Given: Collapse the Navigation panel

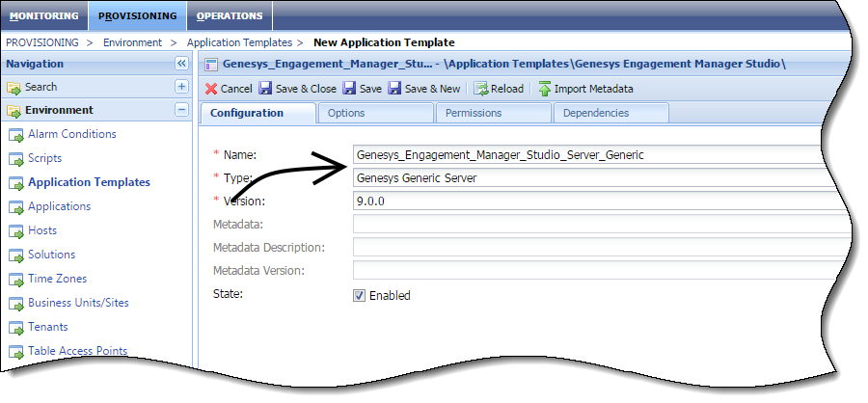Looking at the screenshot, I should (181, 64).
